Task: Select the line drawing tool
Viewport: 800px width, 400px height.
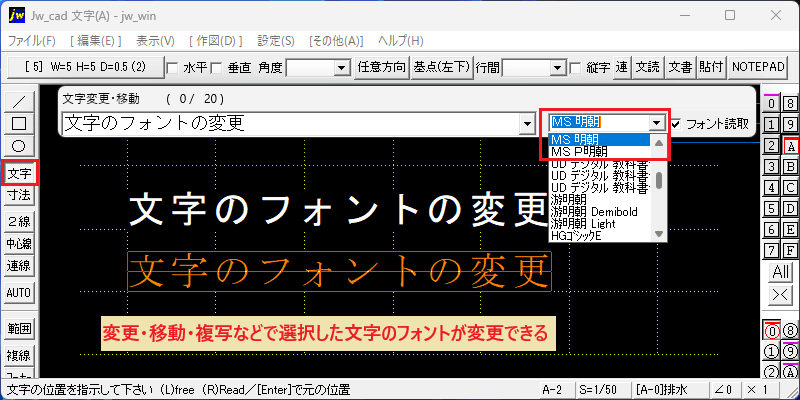Action: pos(19,102)
